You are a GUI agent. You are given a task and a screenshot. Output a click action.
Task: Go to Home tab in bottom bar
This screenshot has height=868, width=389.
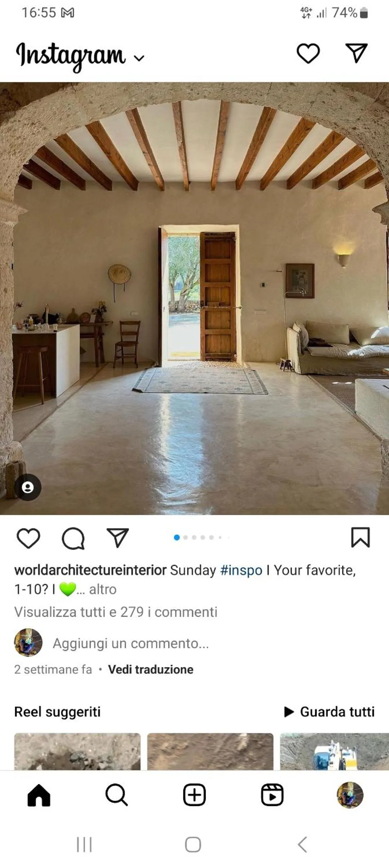[39, 795]
